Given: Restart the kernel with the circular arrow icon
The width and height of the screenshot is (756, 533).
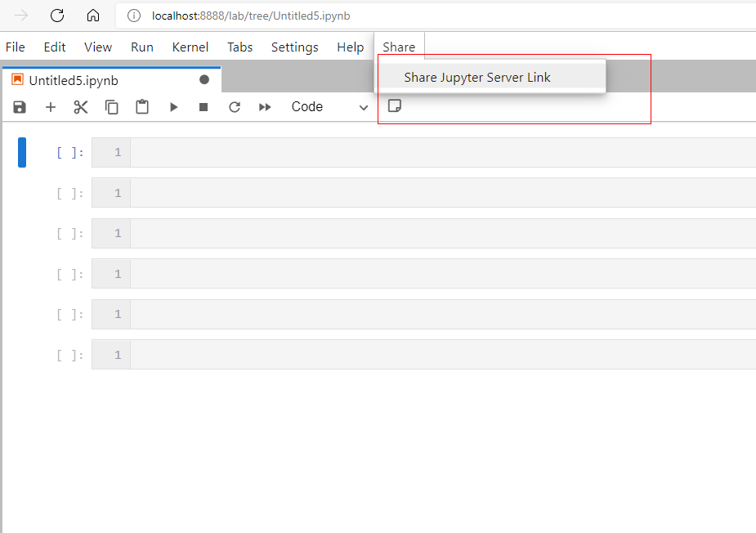Looking at the screenshot, I should pos(235,107).
